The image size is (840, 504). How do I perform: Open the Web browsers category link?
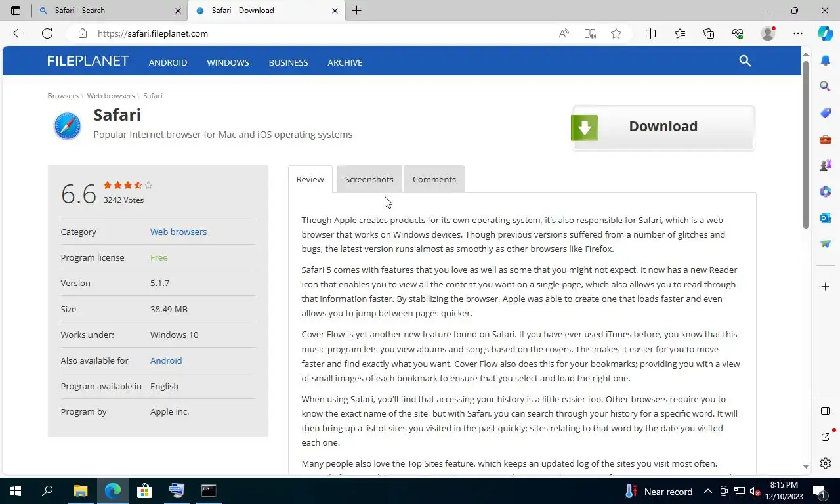[x=178, y=232]
